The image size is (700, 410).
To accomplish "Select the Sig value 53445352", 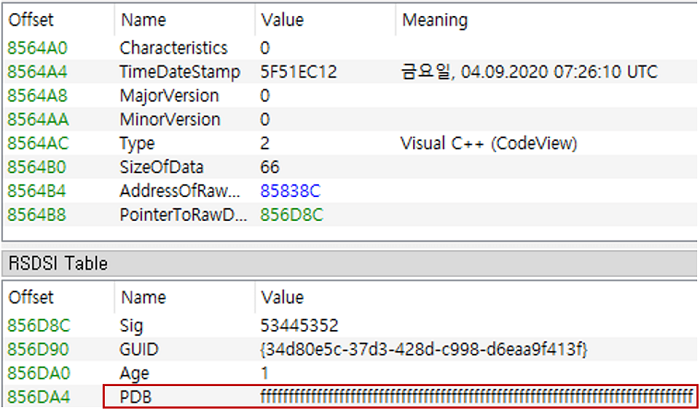I will (x=299, y=326).
